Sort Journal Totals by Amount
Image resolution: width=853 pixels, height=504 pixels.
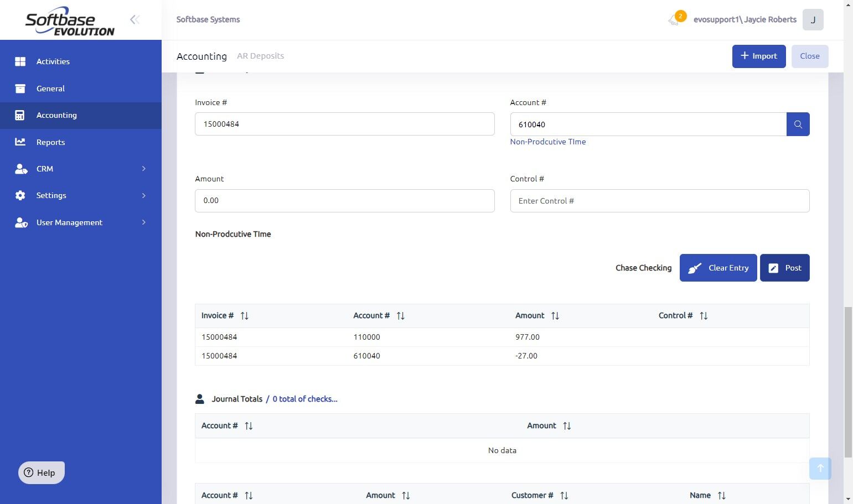566,426
